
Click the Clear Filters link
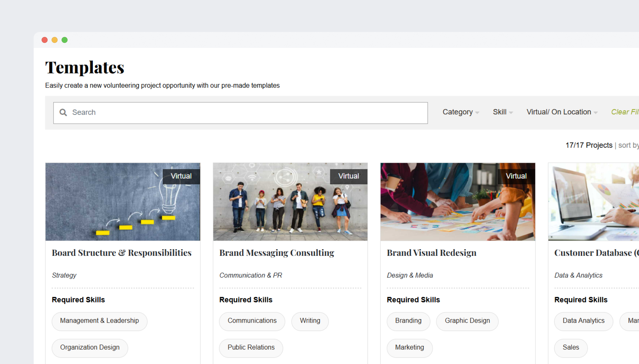tap(624, 112)
